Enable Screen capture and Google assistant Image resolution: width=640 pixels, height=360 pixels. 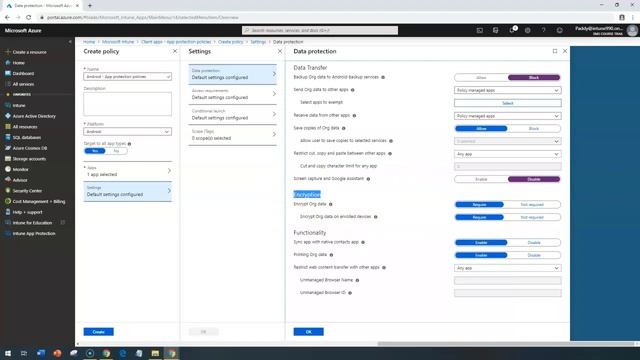click(x=481, y=179)
